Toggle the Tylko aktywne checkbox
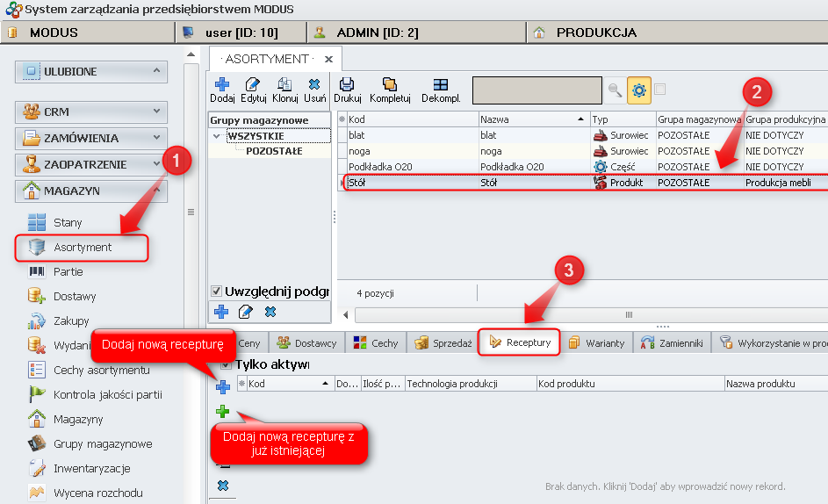Viewport: 828px width, 504px height. [x=226, y=364]
